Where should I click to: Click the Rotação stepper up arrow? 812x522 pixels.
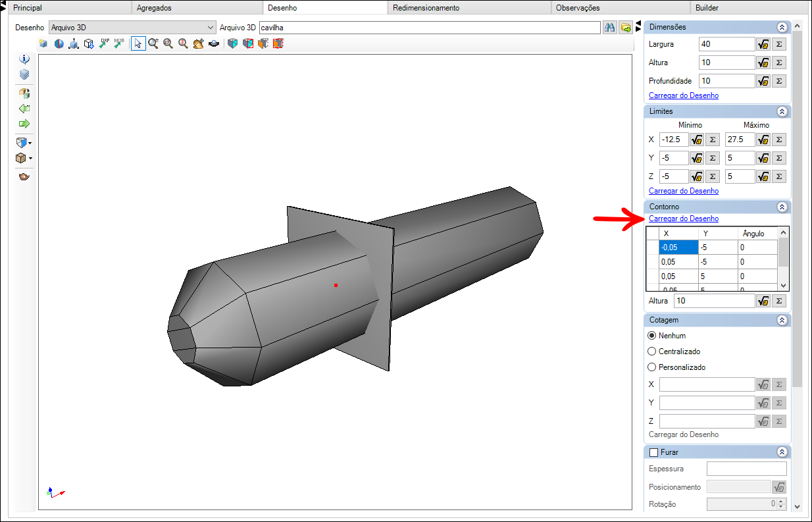coord(782,502)
